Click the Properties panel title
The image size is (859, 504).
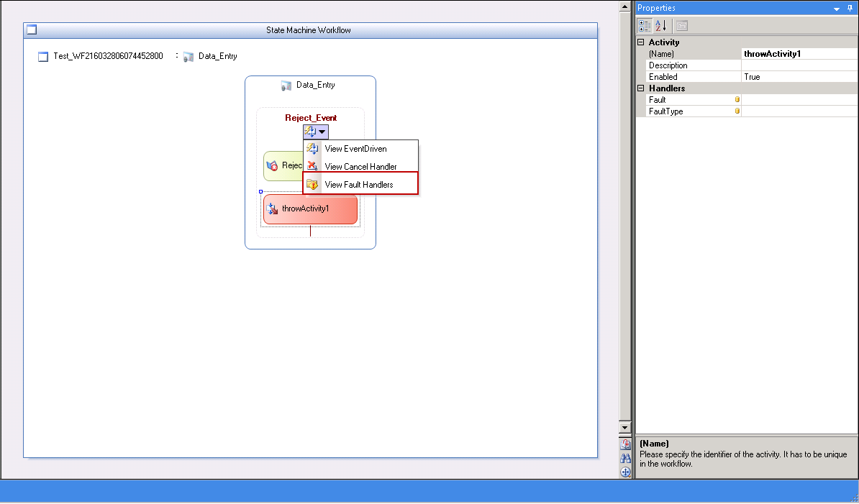(x=655, y=8)
